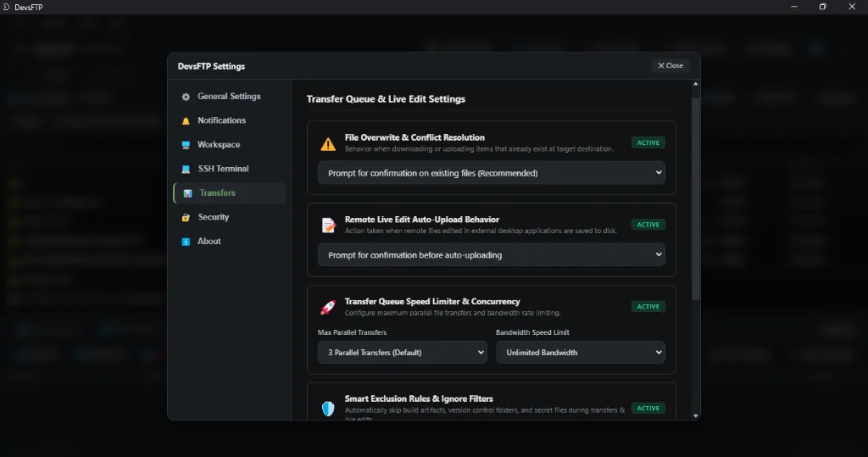Click the DevsFTP app icon in title bar
The height and width of the screenshot is (457, 868).
pos(7,7)
